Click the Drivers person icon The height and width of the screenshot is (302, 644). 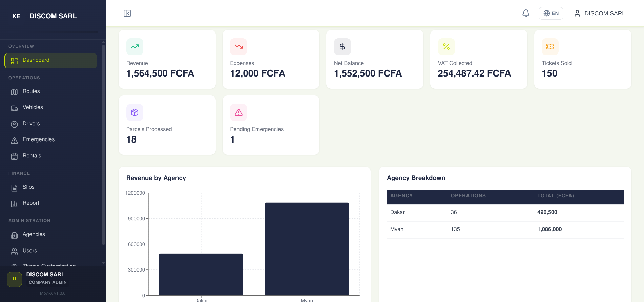(x=14, y=124)
